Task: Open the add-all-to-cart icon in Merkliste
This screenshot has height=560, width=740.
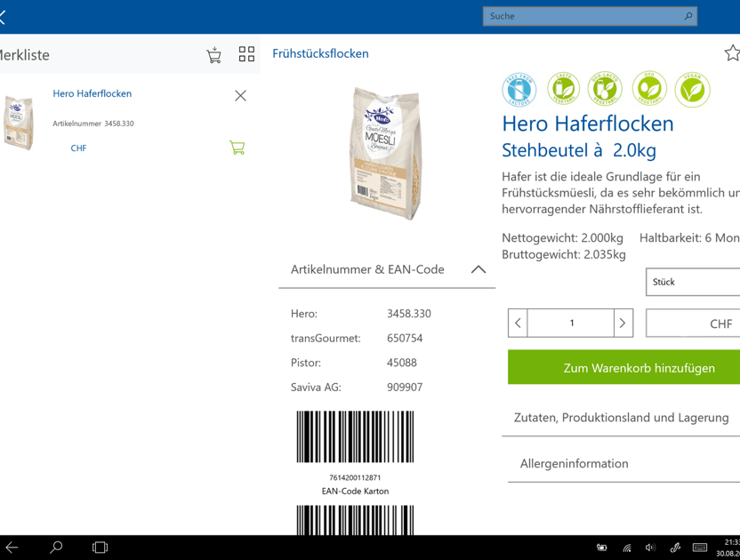Action: point(213,54)
